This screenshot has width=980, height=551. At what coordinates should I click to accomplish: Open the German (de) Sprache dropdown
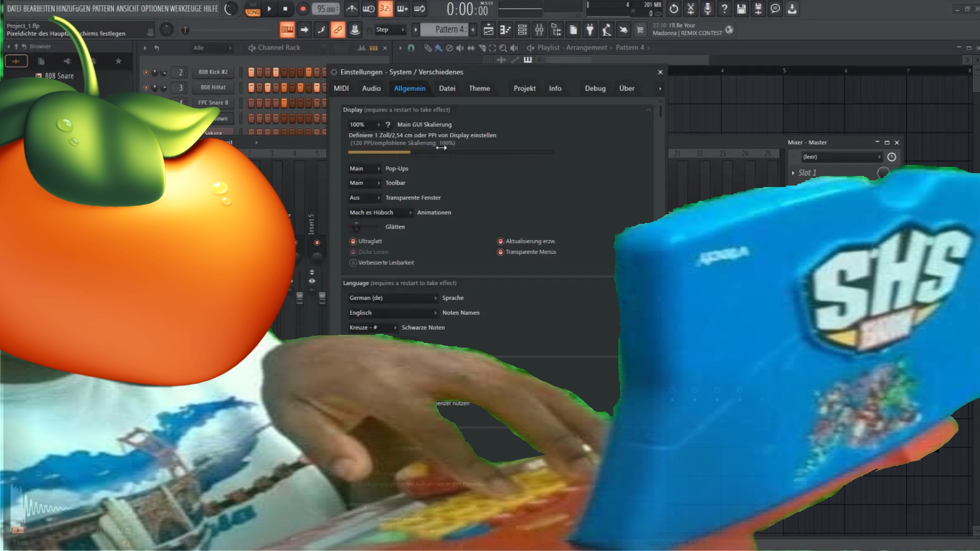tap(392, 298)
